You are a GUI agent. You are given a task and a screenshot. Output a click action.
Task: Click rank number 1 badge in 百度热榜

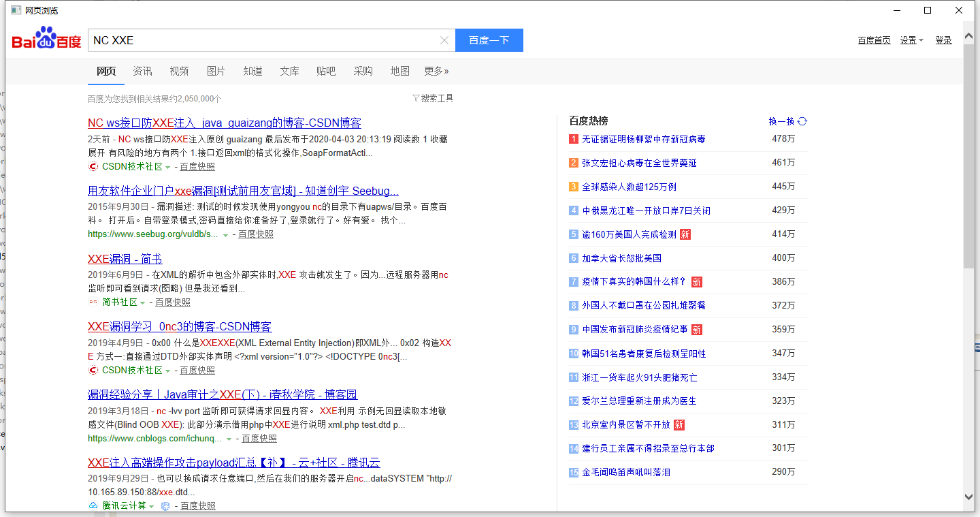pos(574,139)
